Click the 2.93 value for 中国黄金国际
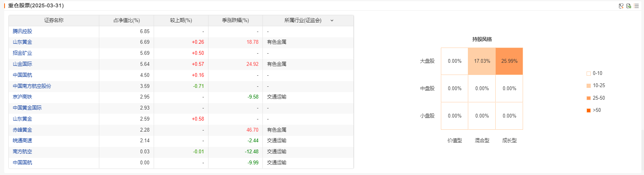This screenshot has width=644, height=175. (x=145, y=108)
